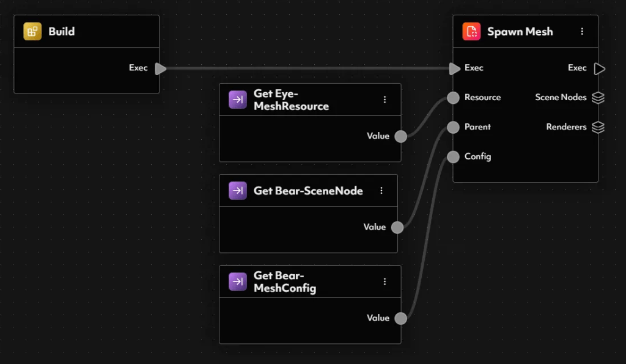Image resolution: width=626 pixels, height=364 pixels.
Task: Click the Get Bear-SceneNode purple icon
Action: click(x=238, y=191)
